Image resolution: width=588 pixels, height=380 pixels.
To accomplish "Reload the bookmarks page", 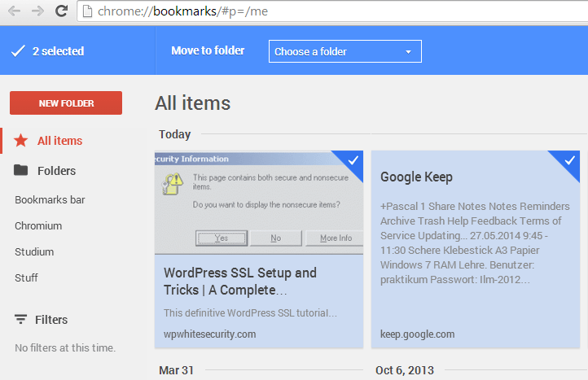I will (x=61, y=11).
